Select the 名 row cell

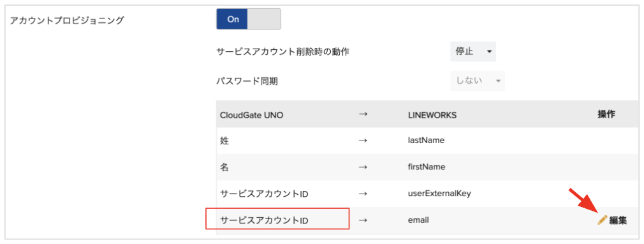(224, 167)
